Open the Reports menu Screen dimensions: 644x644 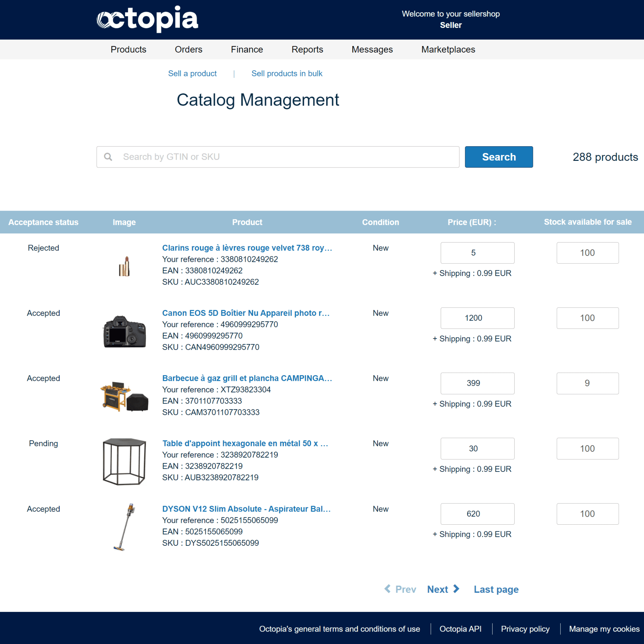click(307, 49)
